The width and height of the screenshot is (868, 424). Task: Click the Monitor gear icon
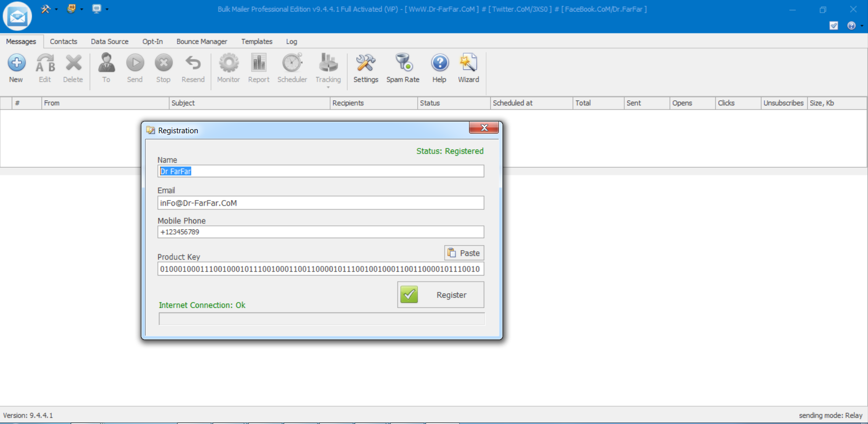point(229,63)
